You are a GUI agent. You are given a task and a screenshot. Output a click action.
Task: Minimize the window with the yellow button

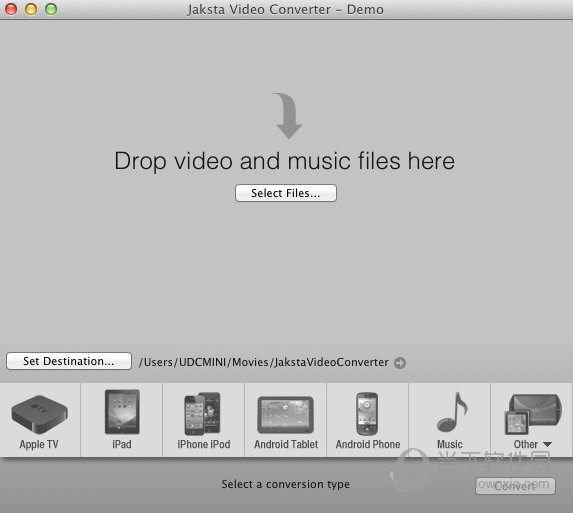pyautogui.click(x=31, y=9)
